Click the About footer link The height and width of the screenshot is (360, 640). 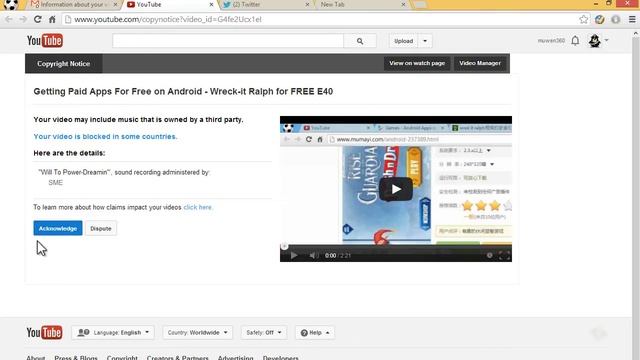[36, 358]
